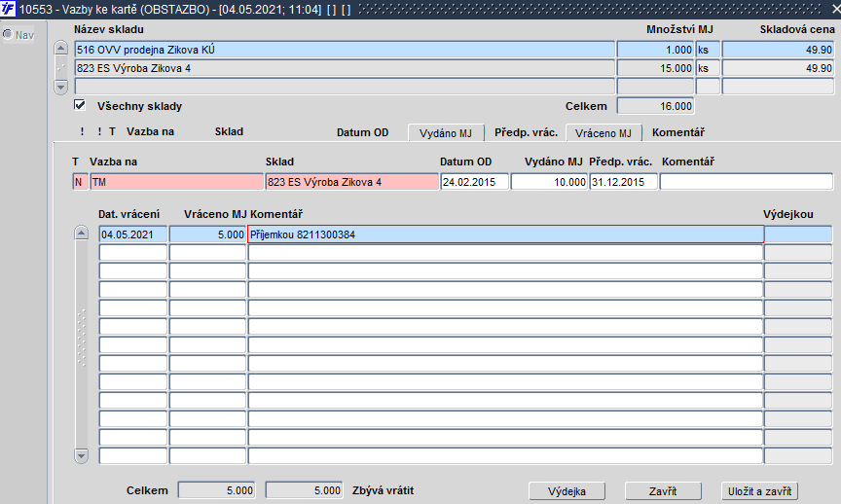841x504 pixels.
Task: Select the Nav radio button
Action: pos(8,35)
